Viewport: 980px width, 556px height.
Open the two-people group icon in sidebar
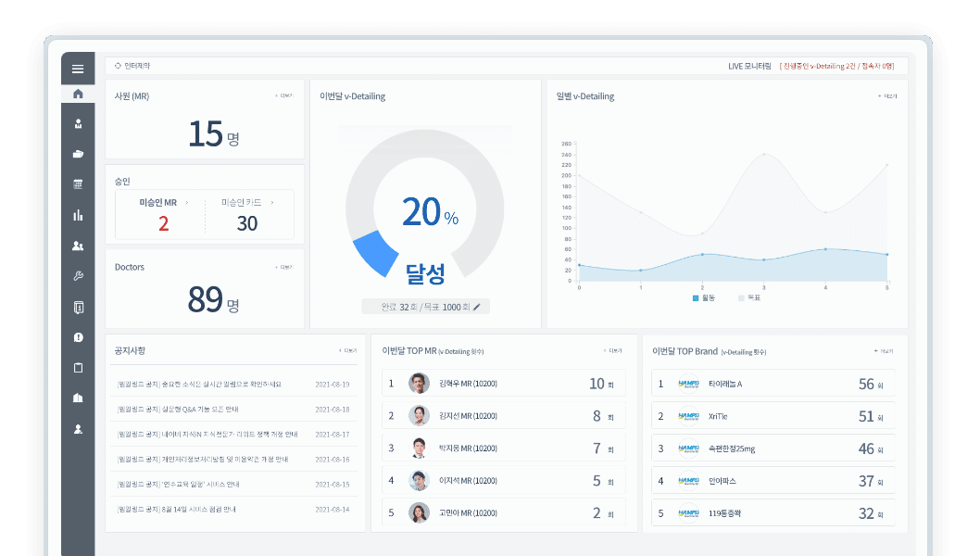click(78, 246)
